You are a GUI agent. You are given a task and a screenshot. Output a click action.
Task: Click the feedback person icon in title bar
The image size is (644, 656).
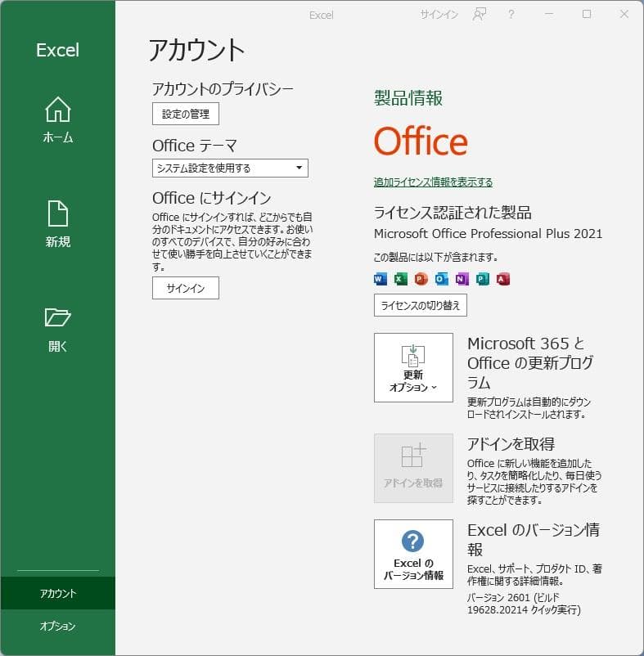[480, 14]
